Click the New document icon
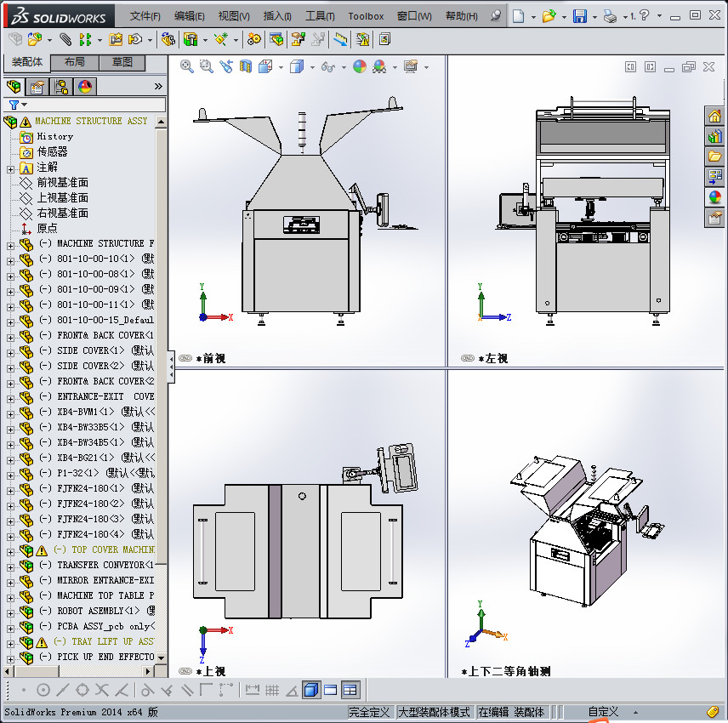This screenshot has width=728, height=723. pyautogui.click(x=518, y=16)
